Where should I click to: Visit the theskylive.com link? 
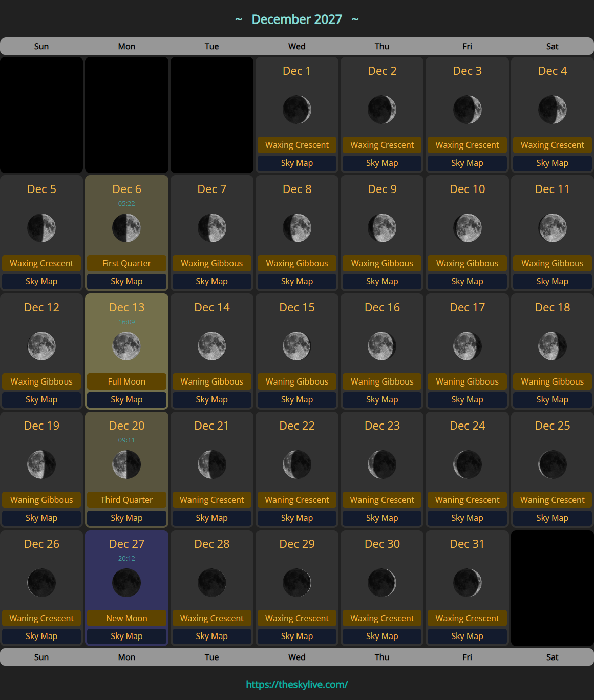pos(297,684)
